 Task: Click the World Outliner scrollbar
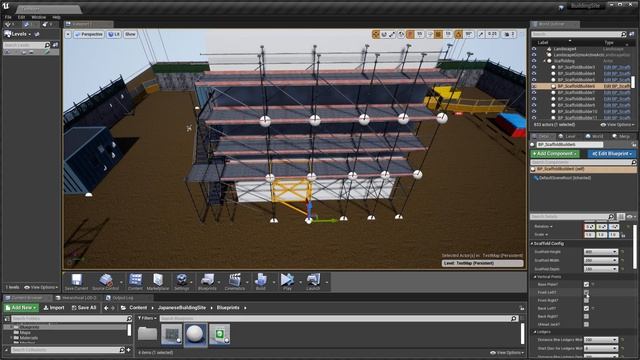[x=633, y=82]
